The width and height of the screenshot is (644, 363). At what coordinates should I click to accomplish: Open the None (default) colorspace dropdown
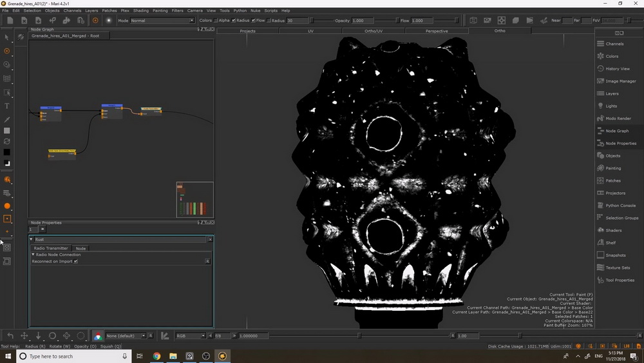point(126,336)
